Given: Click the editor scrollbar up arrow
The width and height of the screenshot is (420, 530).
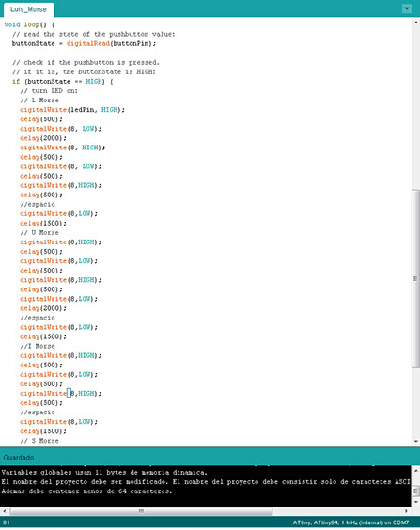Looking at the screenshot, I should 415,23.
